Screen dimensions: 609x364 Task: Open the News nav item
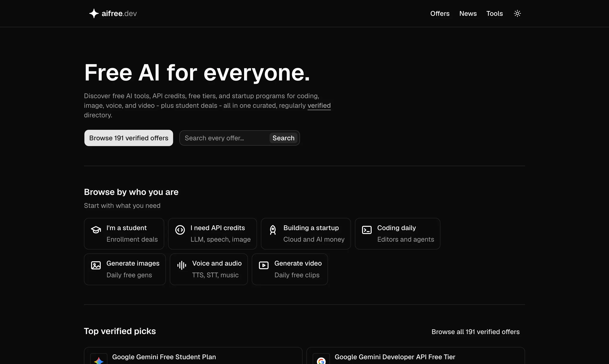coord(468,13)
